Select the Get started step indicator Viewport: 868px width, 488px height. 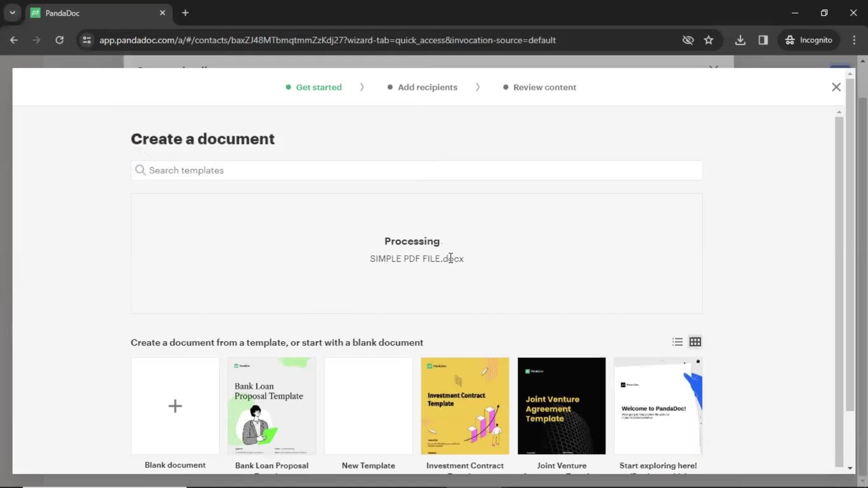[x=318, y=87]
